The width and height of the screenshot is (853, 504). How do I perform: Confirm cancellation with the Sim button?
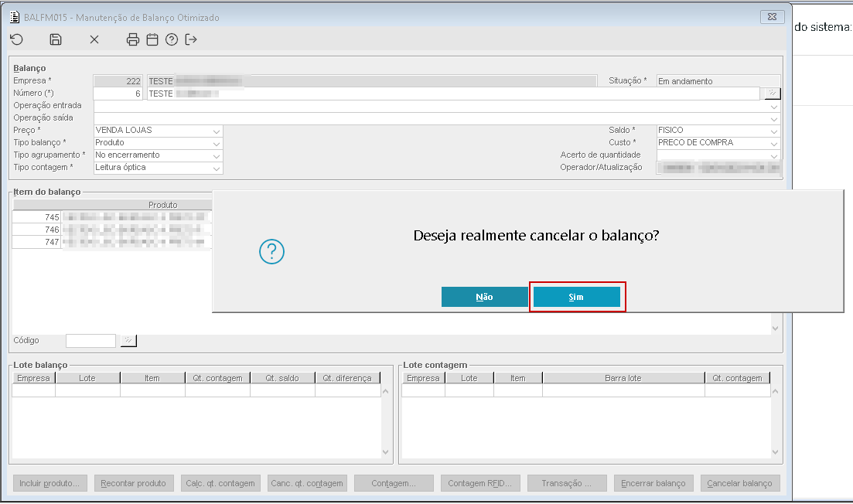tap(577, 297)
